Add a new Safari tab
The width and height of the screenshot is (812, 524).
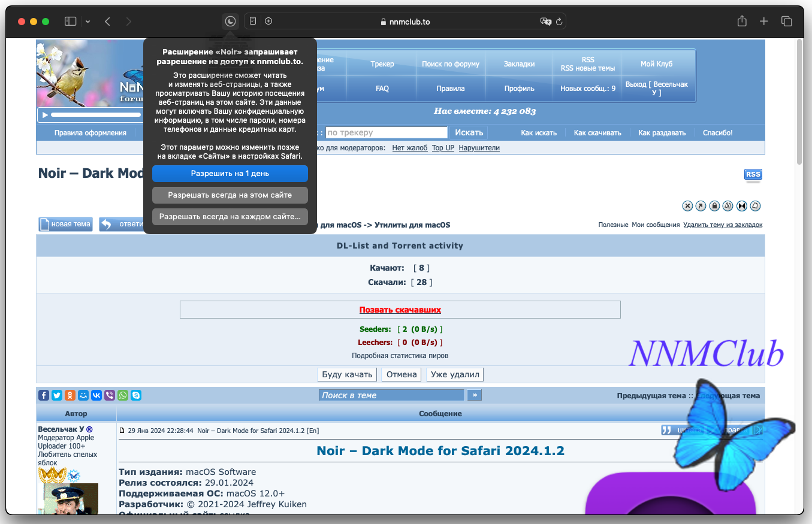[x=764, y=22]
